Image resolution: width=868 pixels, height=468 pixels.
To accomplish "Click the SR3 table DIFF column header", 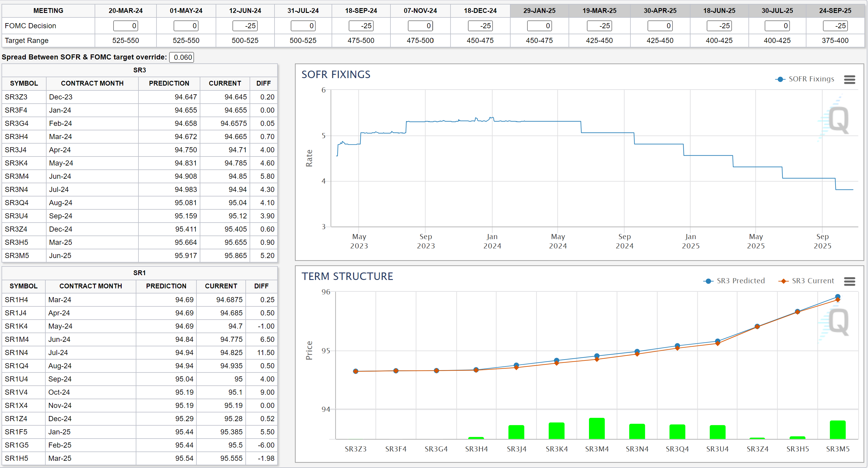I will pos(263,83).
